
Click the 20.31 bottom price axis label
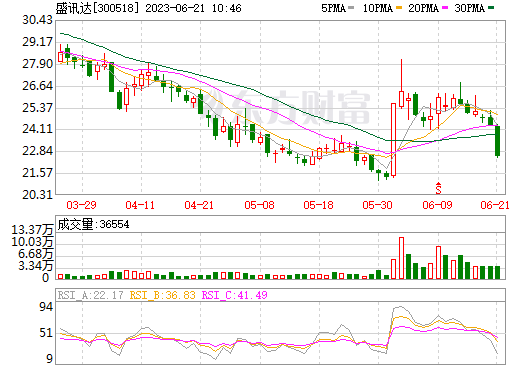pos(37,195)
